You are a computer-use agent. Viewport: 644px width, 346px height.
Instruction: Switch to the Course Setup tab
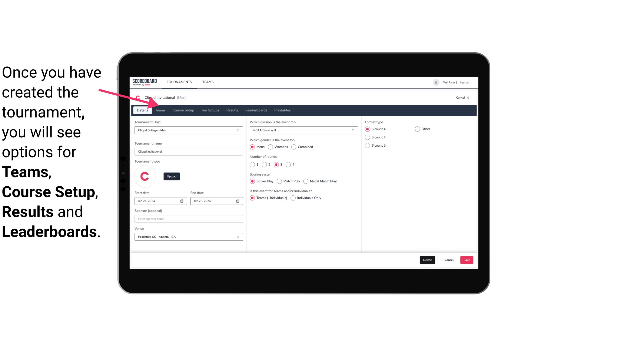pyautogui.click(x=183, y=110)
